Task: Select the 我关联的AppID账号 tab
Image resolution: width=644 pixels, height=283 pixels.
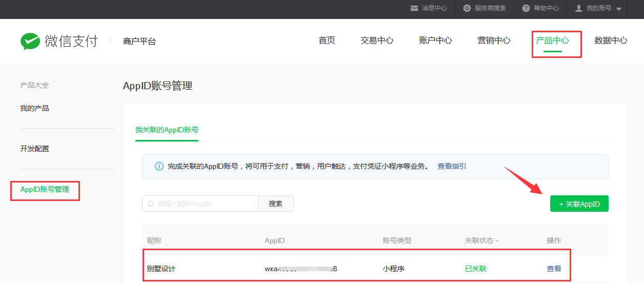Action: pos(167,130)
